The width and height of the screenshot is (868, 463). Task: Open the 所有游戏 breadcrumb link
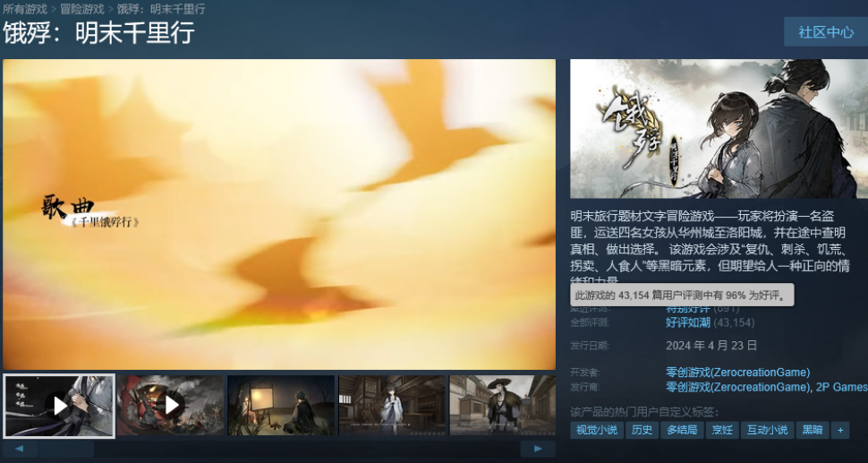[x=24, y=8]
